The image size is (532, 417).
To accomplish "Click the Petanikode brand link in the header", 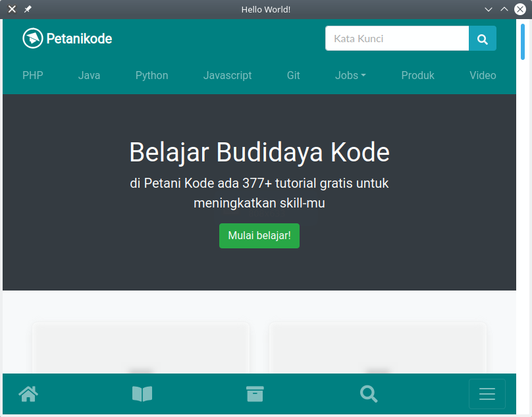I will 66,38.
